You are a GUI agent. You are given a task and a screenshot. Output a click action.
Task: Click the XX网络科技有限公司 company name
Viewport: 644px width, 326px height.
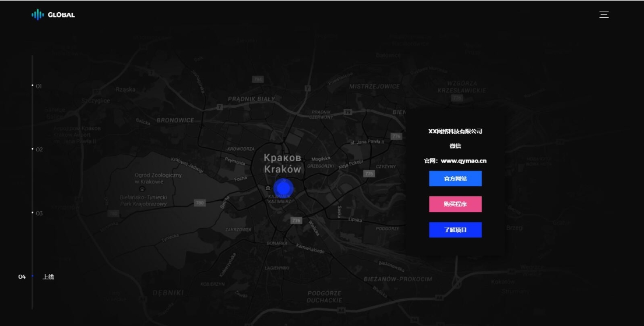455,132
